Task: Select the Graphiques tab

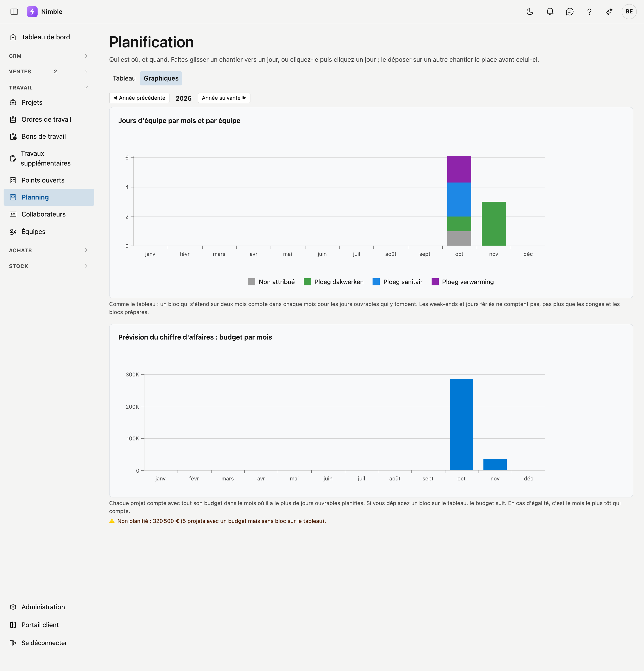Action: [161, 79]
